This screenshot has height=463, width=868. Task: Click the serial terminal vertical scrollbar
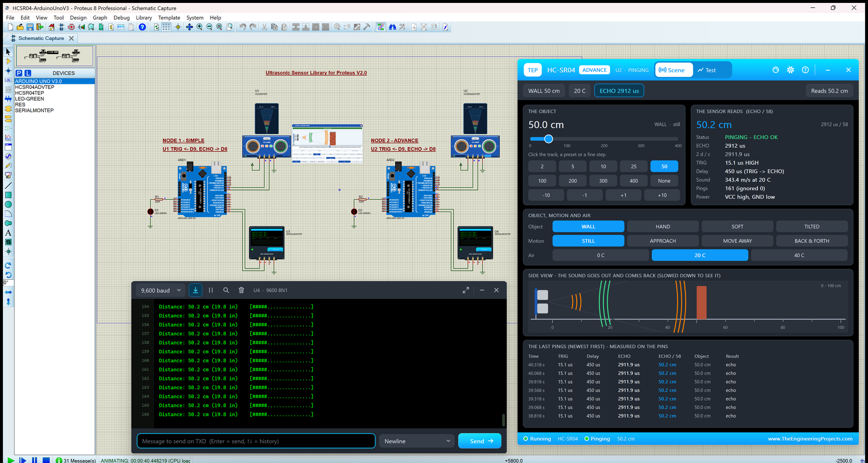pyautogui.click(x=503, y=420)
